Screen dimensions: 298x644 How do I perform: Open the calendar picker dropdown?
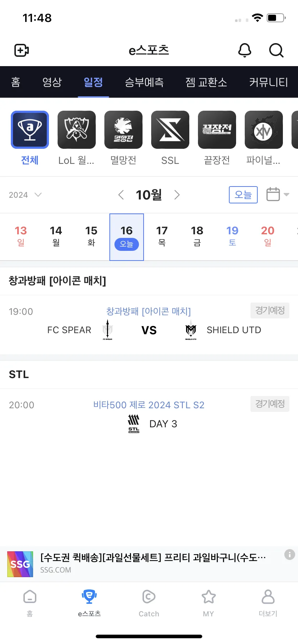(x=278, y=194)
